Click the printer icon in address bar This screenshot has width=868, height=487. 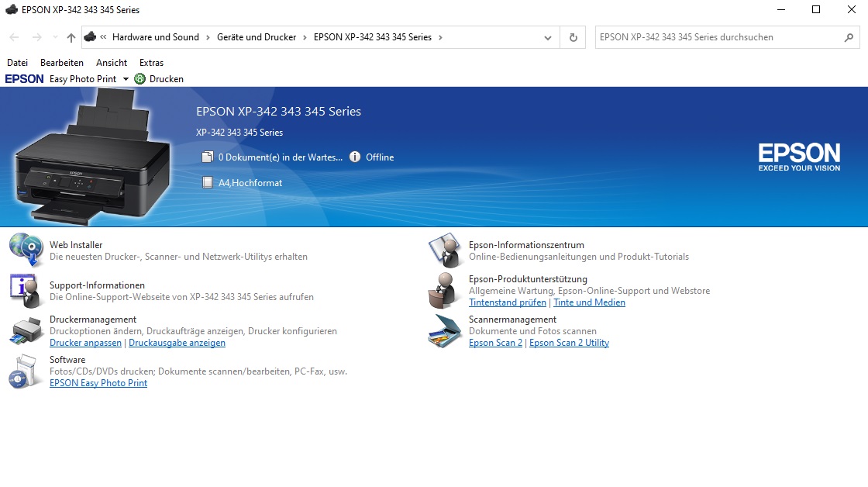[90, 36]
